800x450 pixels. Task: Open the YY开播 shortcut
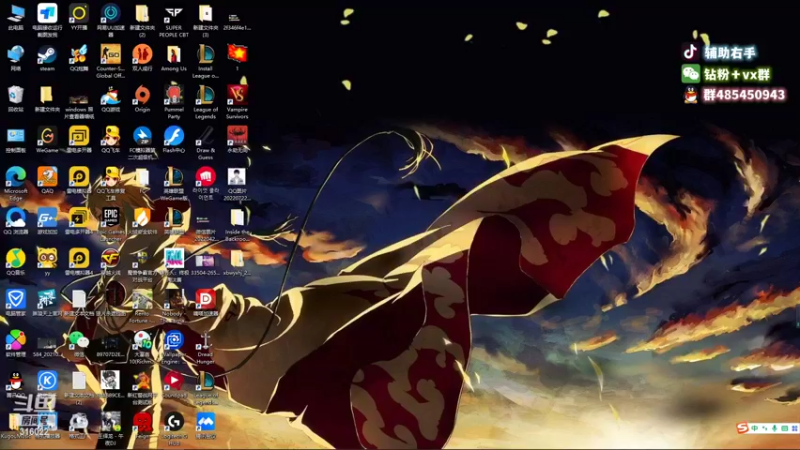tap(79, 17)
